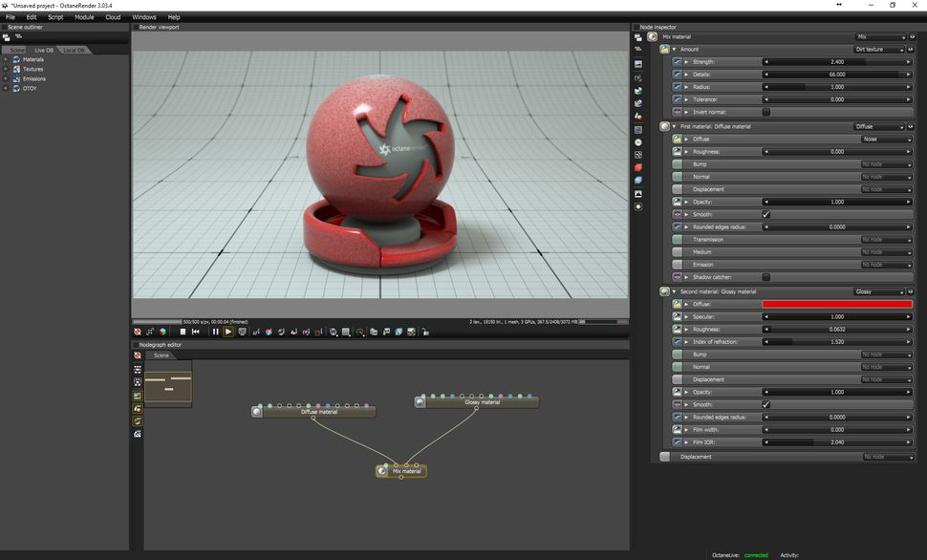
Task: Open the Cloud menu
Action: pos(113,16)
